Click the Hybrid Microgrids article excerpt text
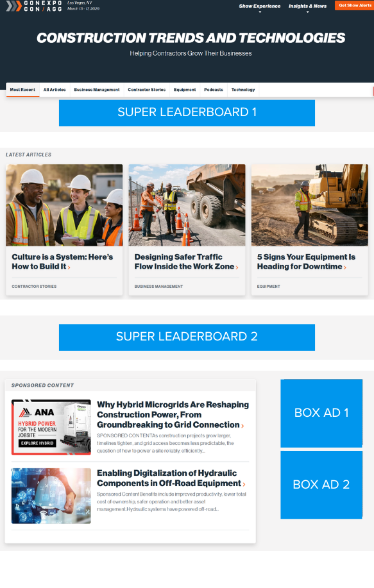374x588 pixels. tap(165, 443)
